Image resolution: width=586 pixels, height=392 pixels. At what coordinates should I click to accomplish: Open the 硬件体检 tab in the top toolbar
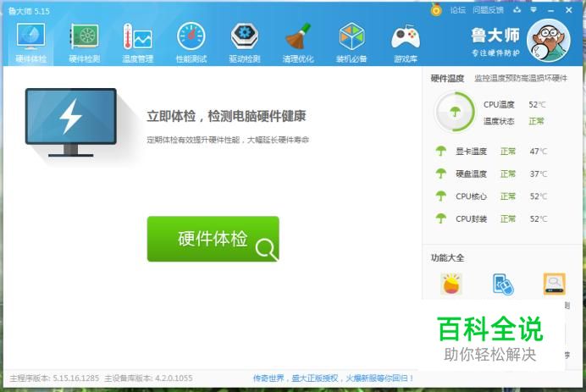(30, 42)
